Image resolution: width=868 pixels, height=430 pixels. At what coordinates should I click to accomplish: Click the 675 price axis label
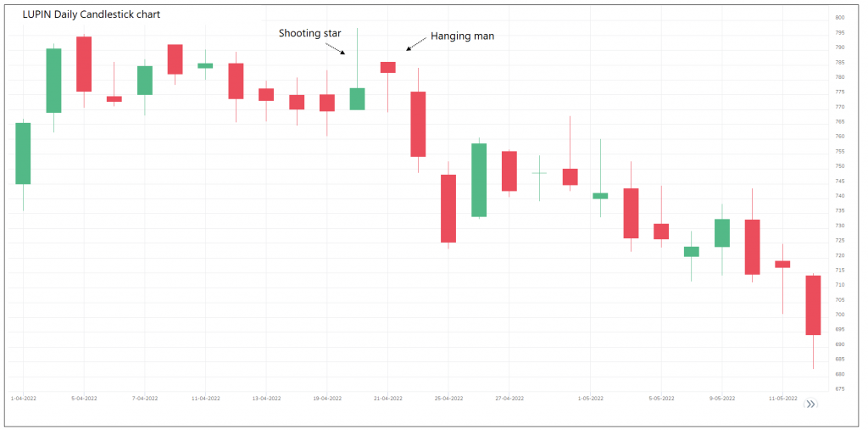839,388
